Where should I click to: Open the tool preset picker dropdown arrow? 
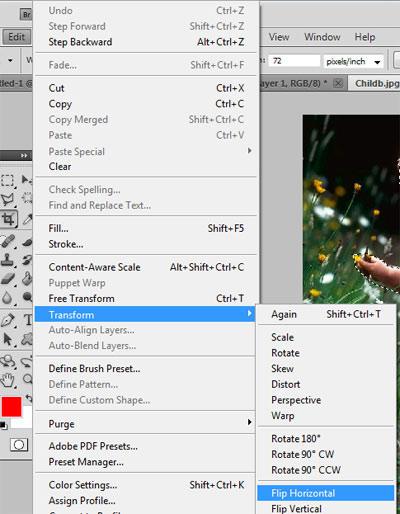(x=10, y=61)
